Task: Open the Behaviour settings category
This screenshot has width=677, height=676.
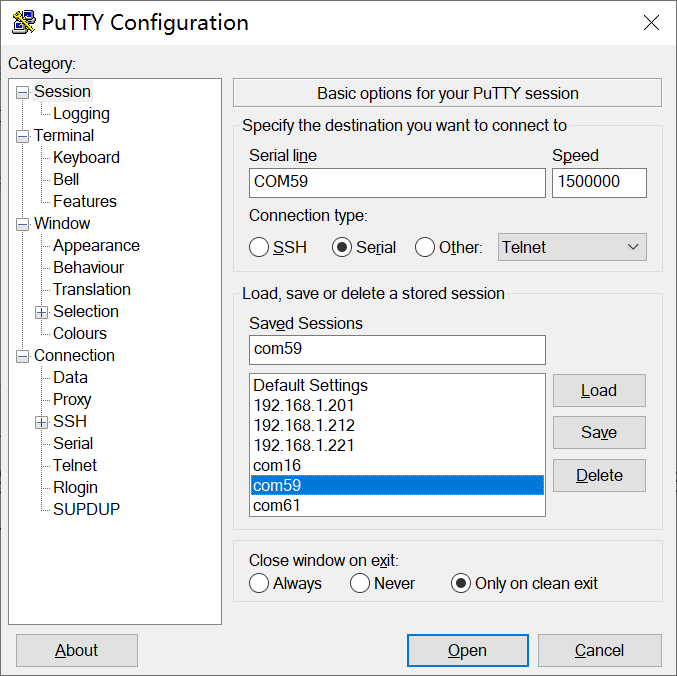Action: [x=89, y=268]
